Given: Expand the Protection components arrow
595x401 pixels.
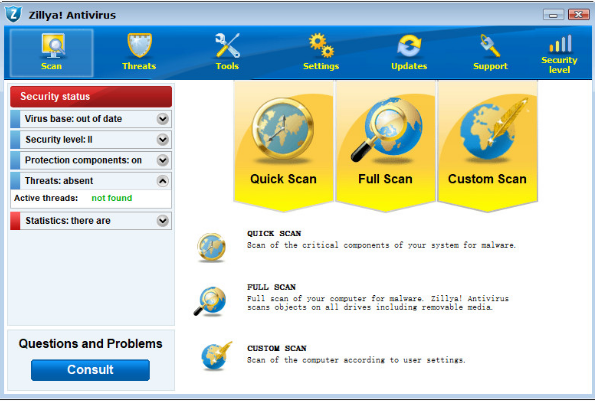Looking at the screenshot, I should (x=162, y=160).
